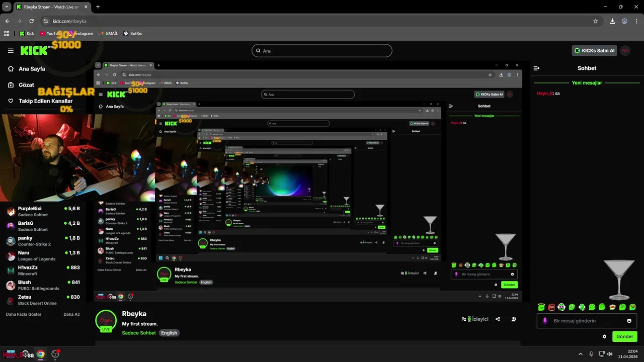Open the Ana Sayfa home page
The width and height of the screenshot is (644, 362).
[26, 69]
